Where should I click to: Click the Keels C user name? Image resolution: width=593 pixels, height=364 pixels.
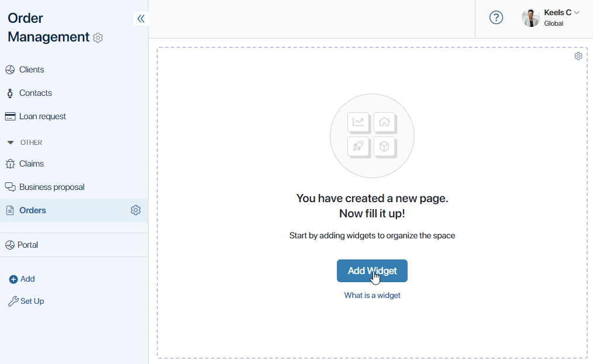coord(557,12)
